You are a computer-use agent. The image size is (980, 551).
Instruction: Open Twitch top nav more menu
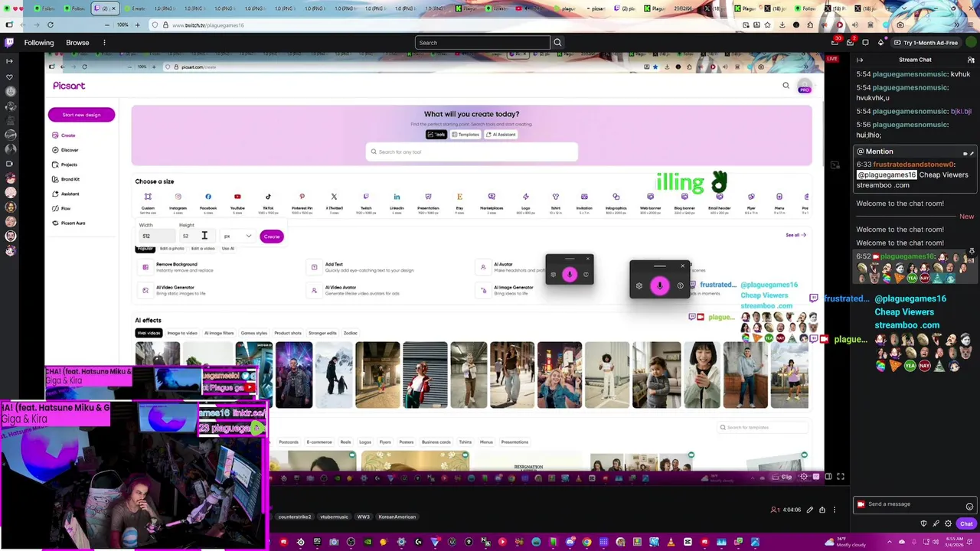click(104, 43)
